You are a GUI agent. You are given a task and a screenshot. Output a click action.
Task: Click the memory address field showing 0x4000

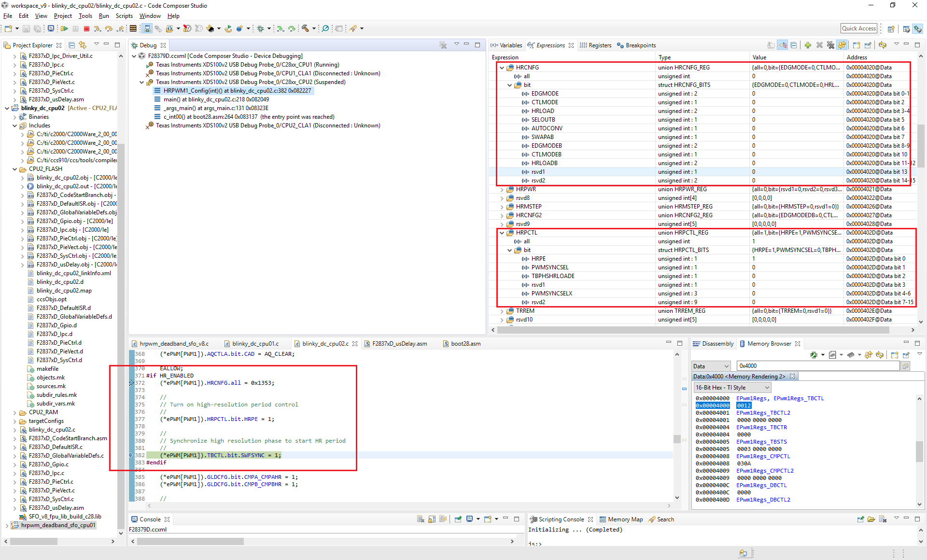[817, 366]
